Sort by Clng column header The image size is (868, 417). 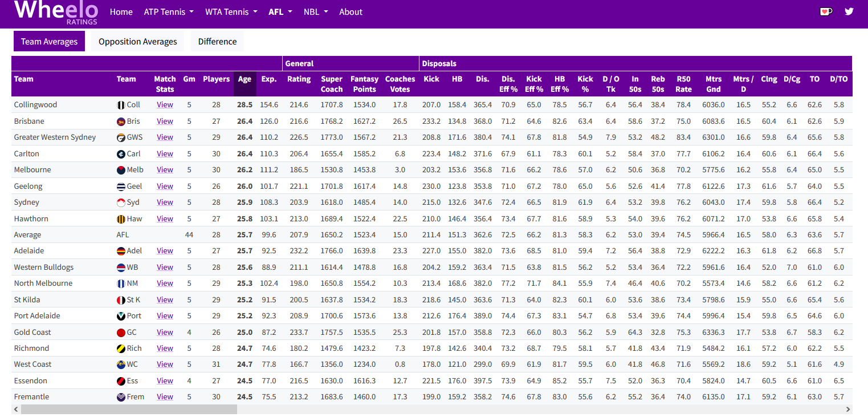point(769,84)
